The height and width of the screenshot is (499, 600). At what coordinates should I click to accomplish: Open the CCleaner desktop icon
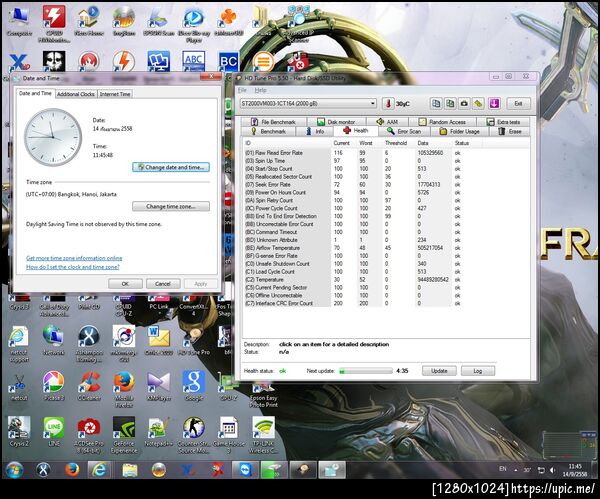pos(89,386)
